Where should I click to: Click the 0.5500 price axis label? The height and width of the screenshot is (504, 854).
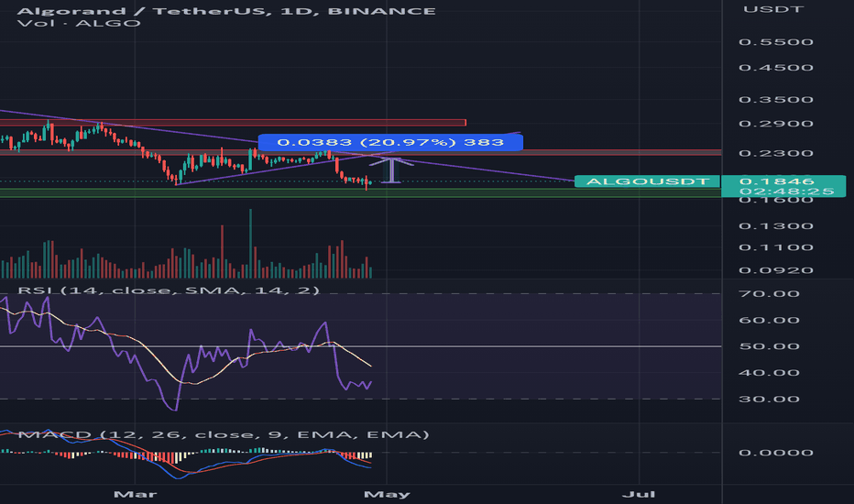[776, 42]
